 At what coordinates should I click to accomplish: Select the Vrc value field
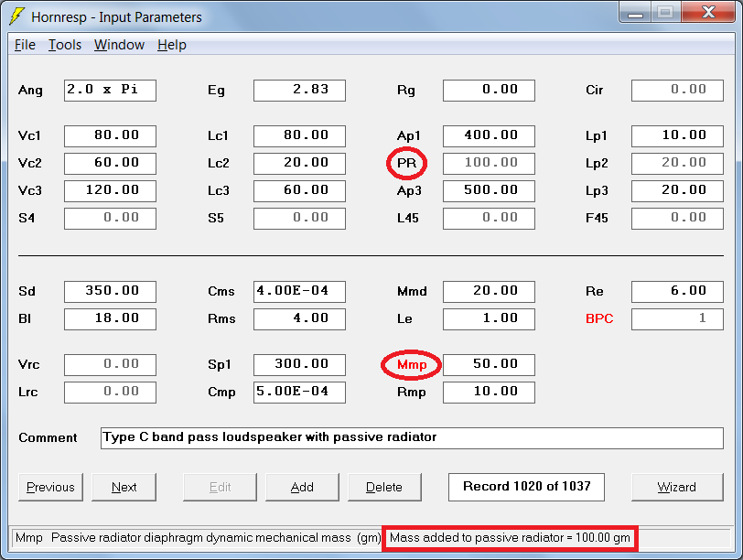(110, 365)
